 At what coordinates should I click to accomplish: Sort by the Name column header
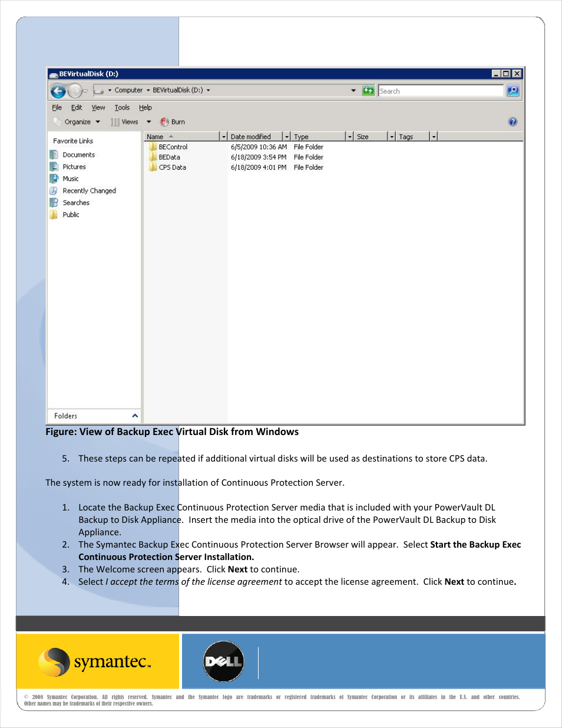182,136
